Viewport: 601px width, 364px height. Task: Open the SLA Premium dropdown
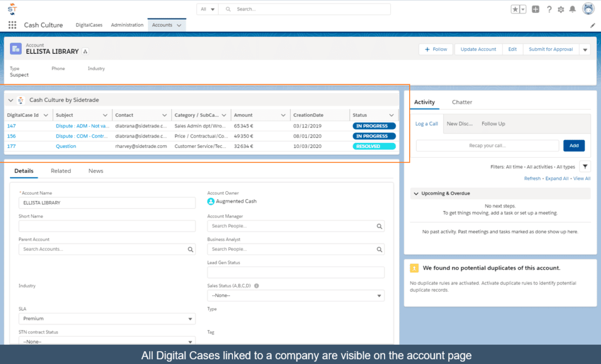[107, 318]
